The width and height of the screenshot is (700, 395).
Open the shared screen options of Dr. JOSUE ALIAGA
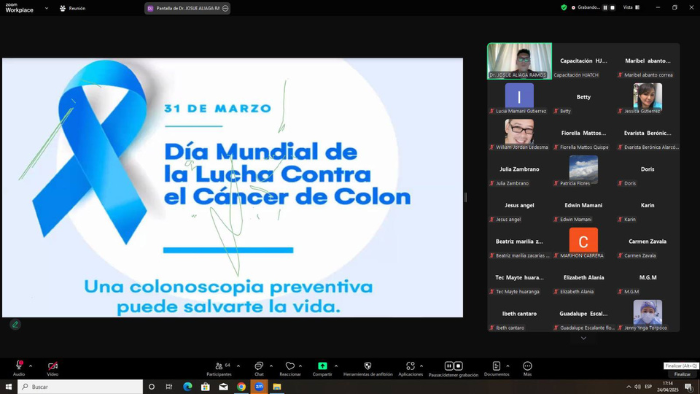pyautogui.click(x=225, y=8)
